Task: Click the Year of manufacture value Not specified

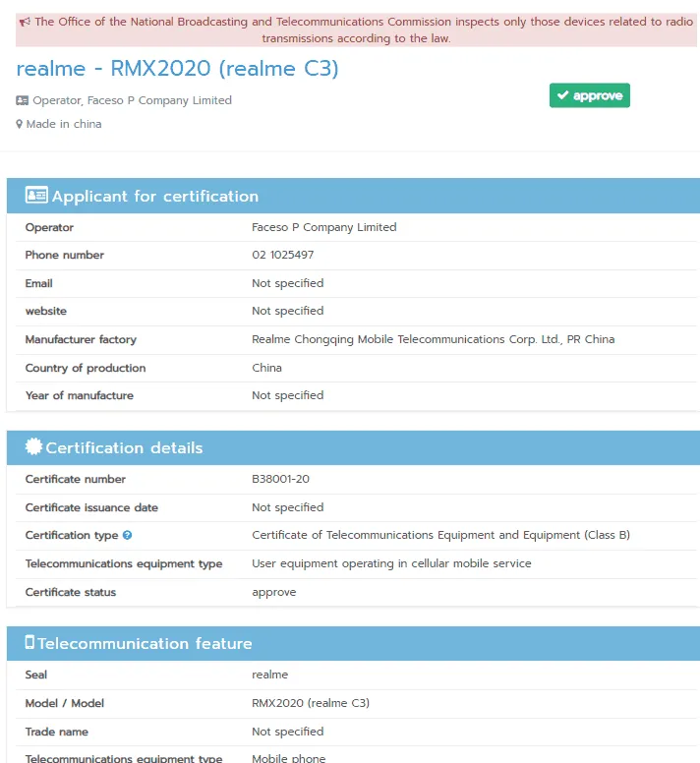Action: pos(287,395)
